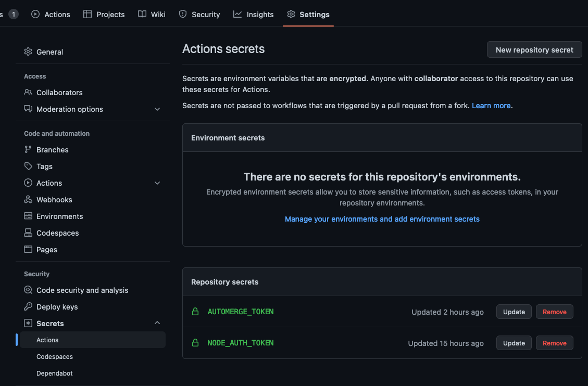588x386 pixels.
Task: Click 'Updated 15 hours ago' text
Action: point(445,343)
